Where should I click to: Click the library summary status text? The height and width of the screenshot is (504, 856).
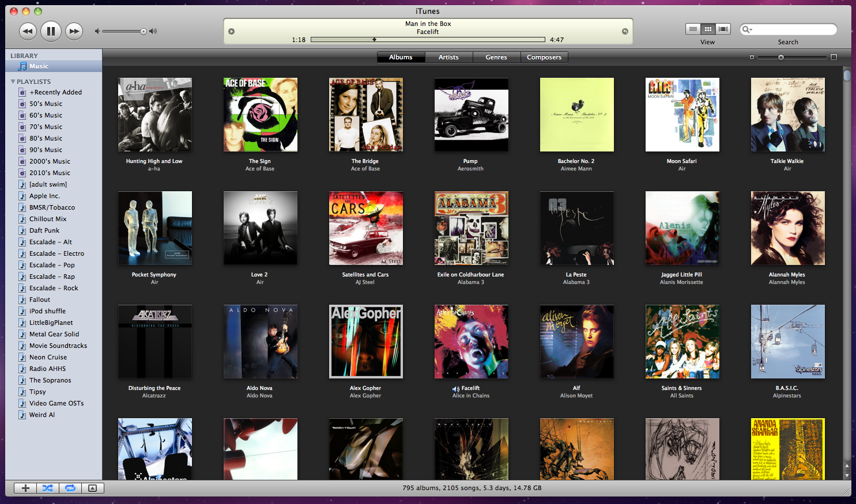472,488
